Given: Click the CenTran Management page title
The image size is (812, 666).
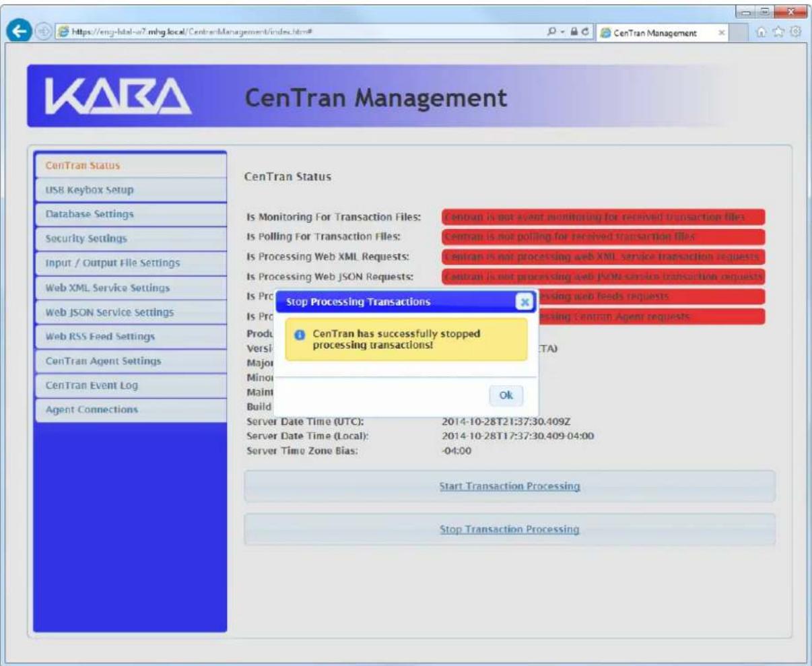Looking at the screenshot, I should [x=376, y=98].
